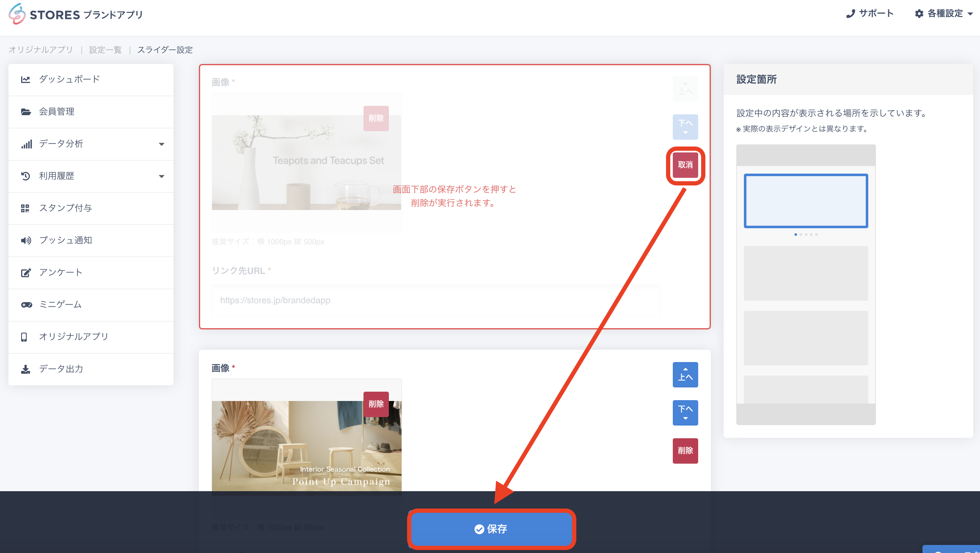980x553 pixels.
Task: Click the 会員管理 folder icon
Action: pos(26,112)
